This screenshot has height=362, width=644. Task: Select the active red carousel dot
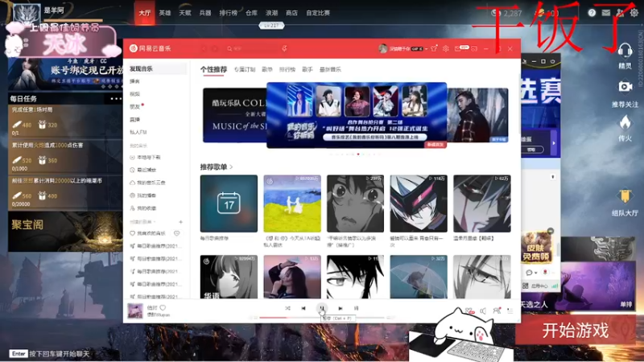coord(358,154)
